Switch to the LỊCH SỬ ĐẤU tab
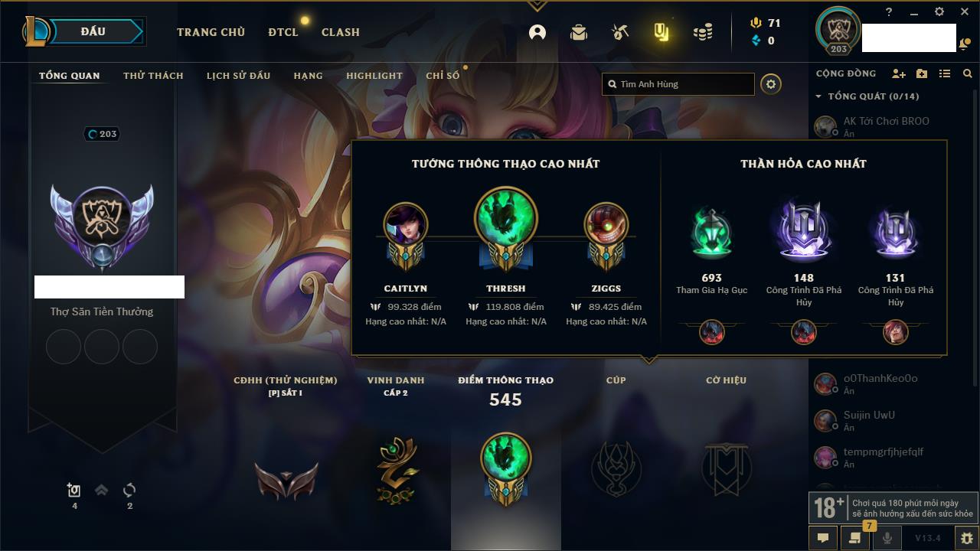 click(x=238, y=76)
